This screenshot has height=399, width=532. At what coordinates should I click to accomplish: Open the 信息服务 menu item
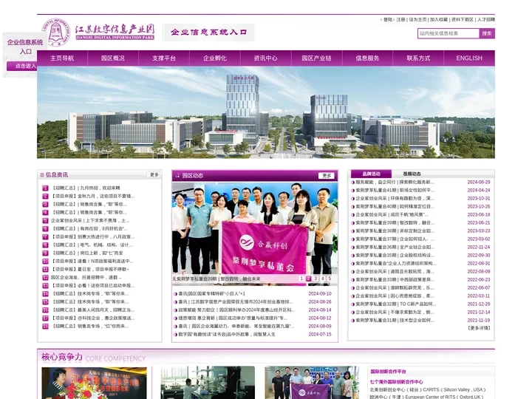pos(367,58)
